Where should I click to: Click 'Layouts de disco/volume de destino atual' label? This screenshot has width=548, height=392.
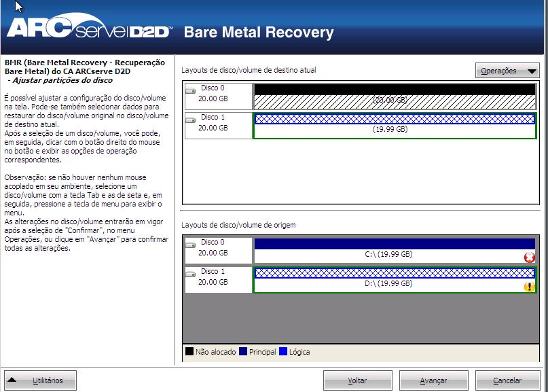pyautogui.click(x=249, y=70)
